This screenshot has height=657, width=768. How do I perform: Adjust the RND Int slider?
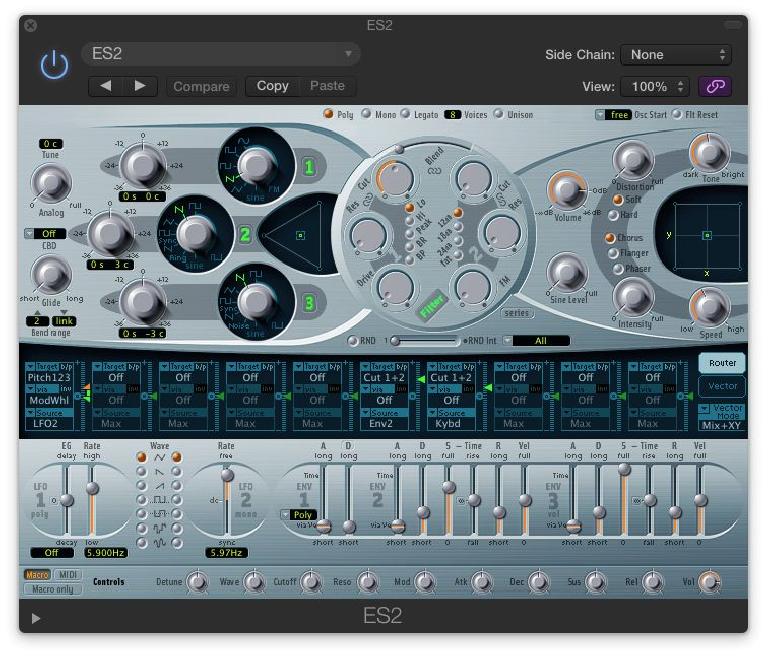[x=424, y=341]
